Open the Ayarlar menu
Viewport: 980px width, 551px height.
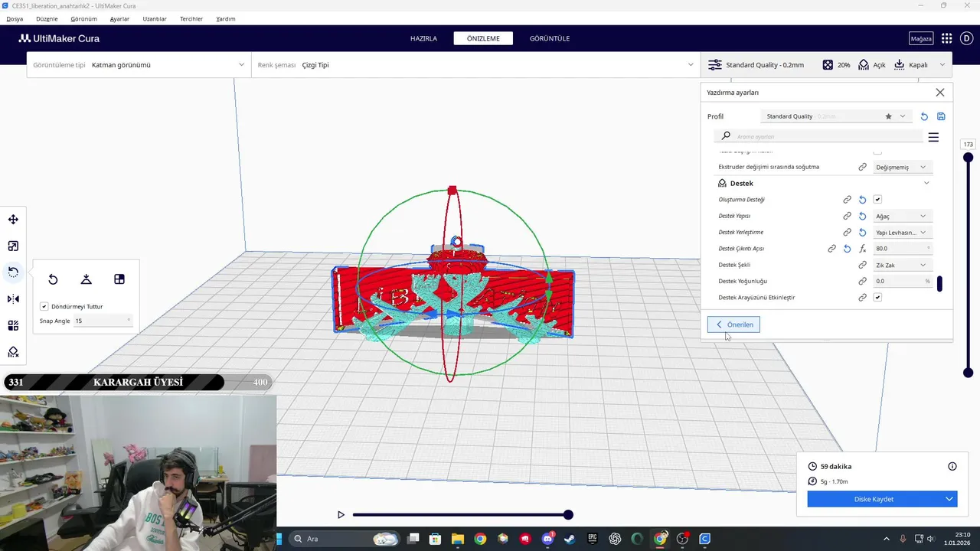(119, 18)
